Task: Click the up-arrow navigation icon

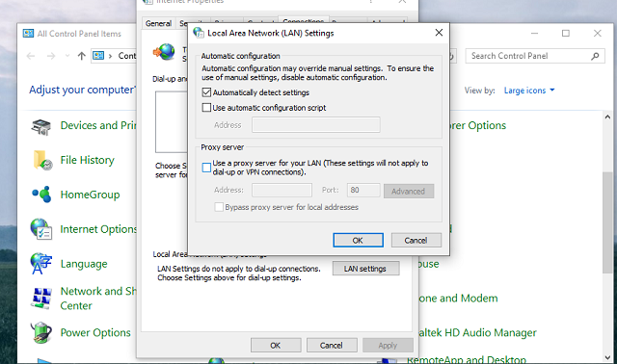Action: click(81, 56)
